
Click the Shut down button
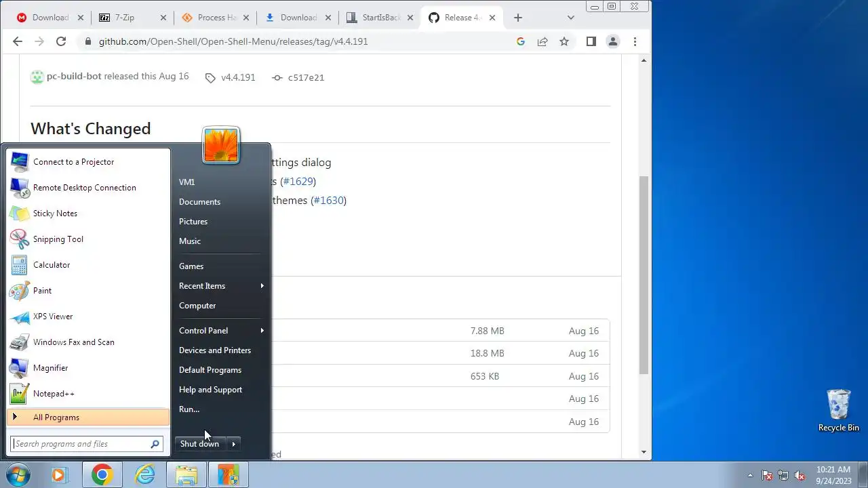click(200, 444)
